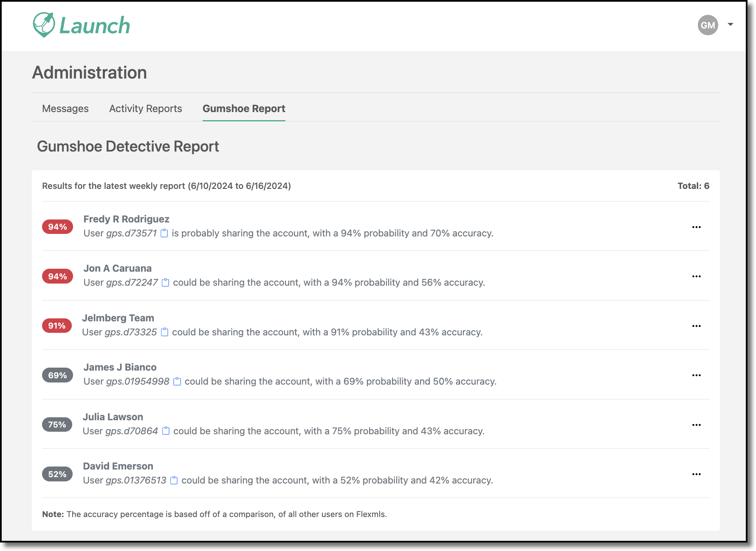
Task: Select the Gumshoe Report tab
Action: (x=244, y=109)
